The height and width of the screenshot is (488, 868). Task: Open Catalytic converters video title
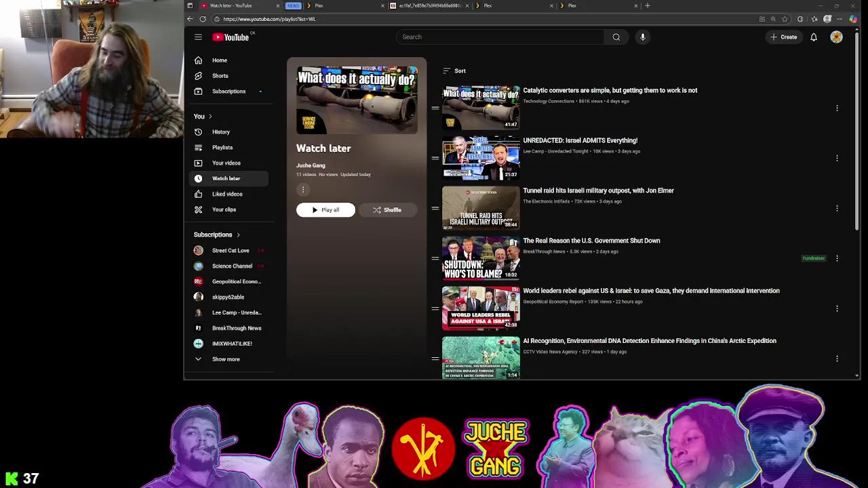pyautogui.click(x=610, y=90)
